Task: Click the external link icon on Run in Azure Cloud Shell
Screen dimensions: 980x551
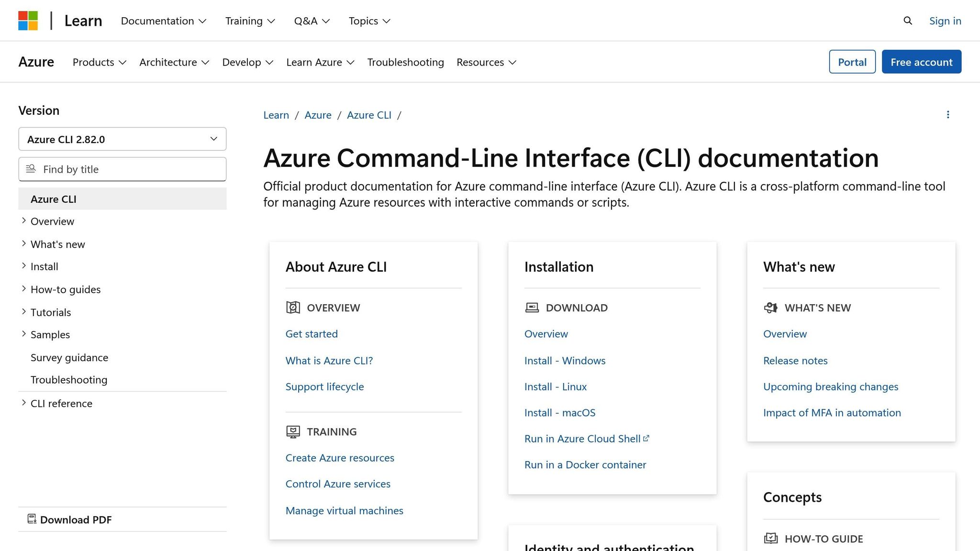Action: pyautogui.click(x=647, y=437)
